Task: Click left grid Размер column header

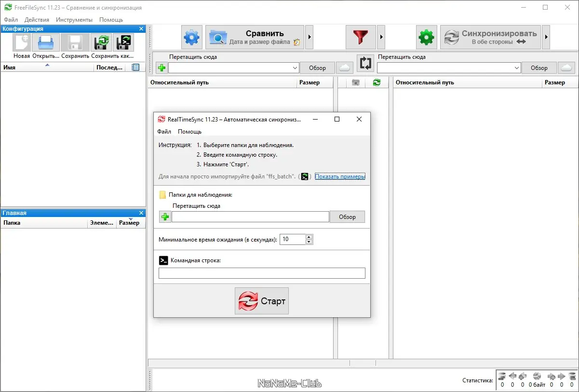Action: 315,82
